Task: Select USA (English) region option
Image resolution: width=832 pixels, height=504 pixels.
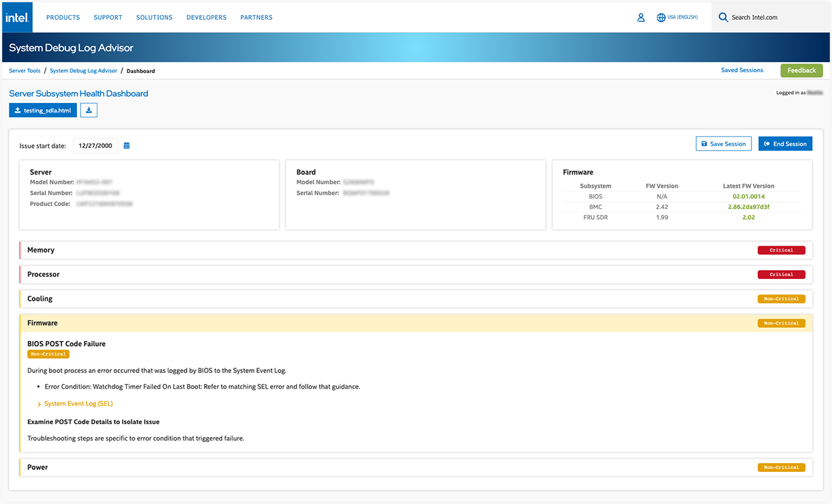Action: point(683,18)
